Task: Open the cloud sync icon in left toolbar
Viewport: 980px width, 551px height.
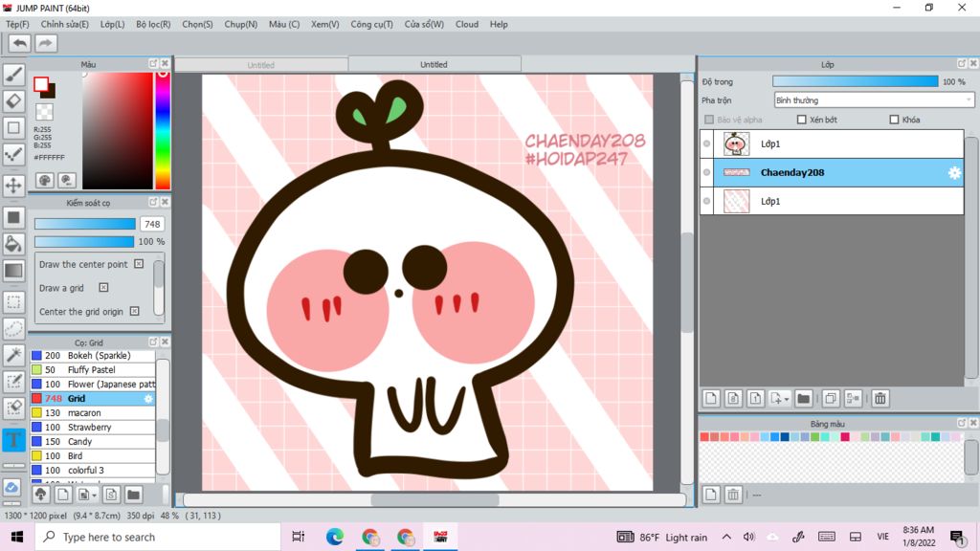Action: 11,488
